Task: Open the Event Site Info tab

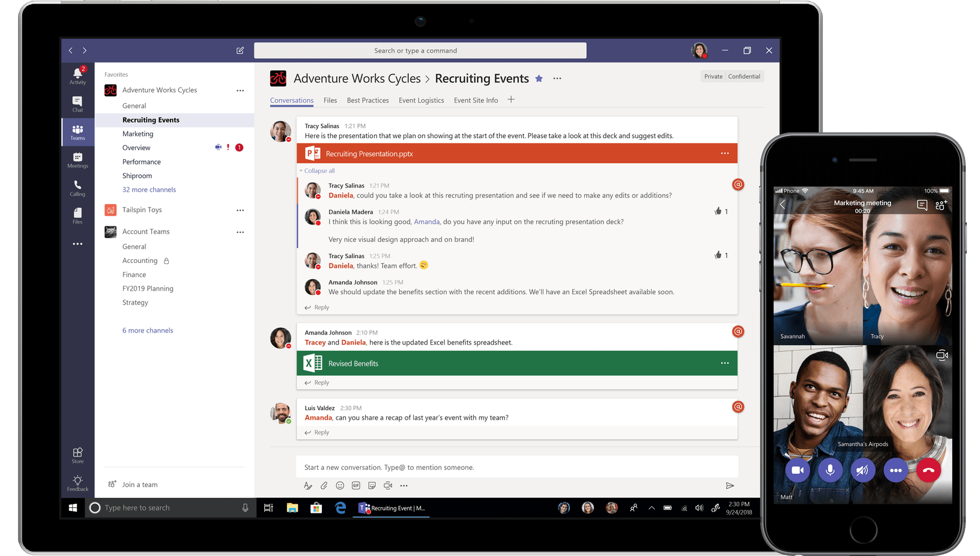Action: (476, 100)
